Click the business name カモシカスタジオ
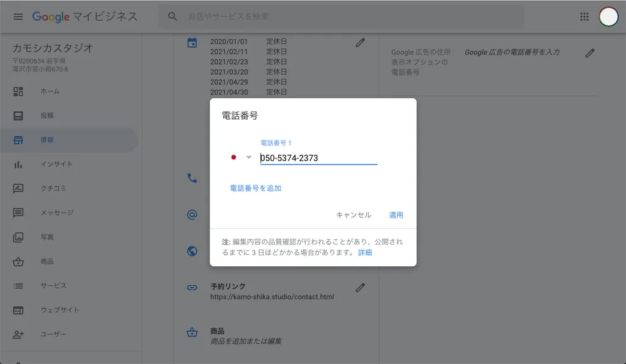The height and width of the screenshot is (364, 626). pos(53,48)
